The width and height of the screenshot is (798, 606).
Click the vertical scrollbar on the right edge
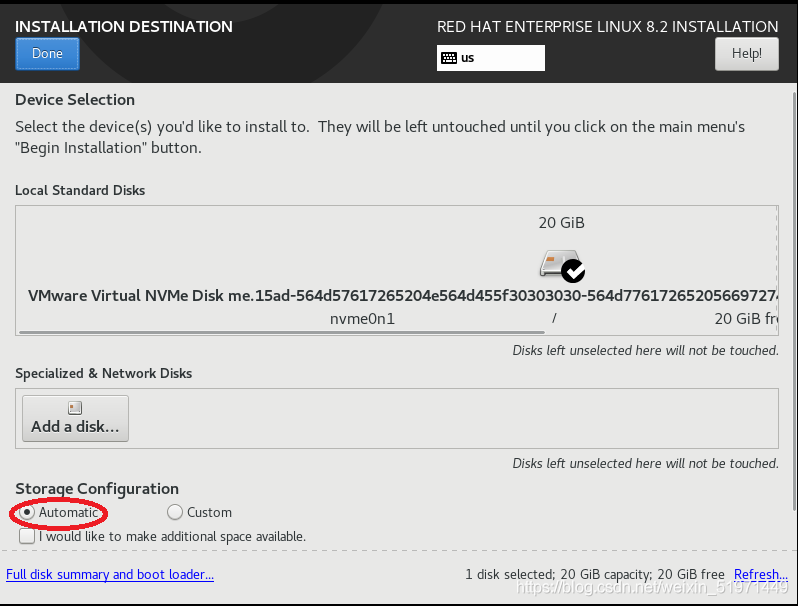click(795, 301)
